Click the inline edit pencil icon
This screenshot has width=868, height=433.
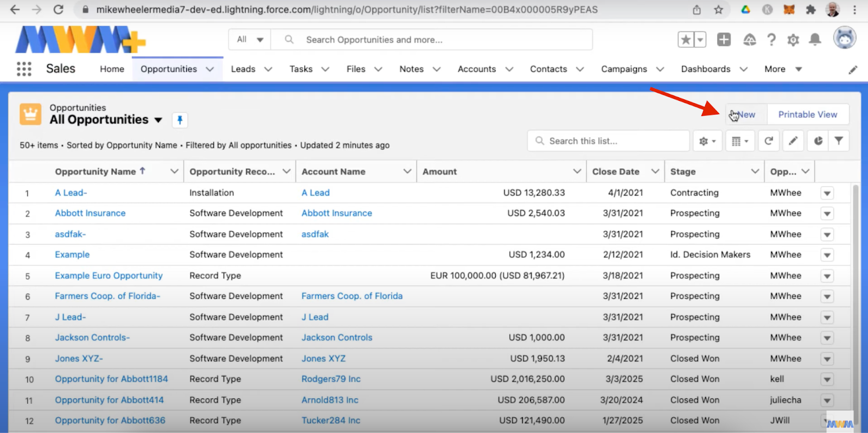pyautogui.click(x=793, y=141)
